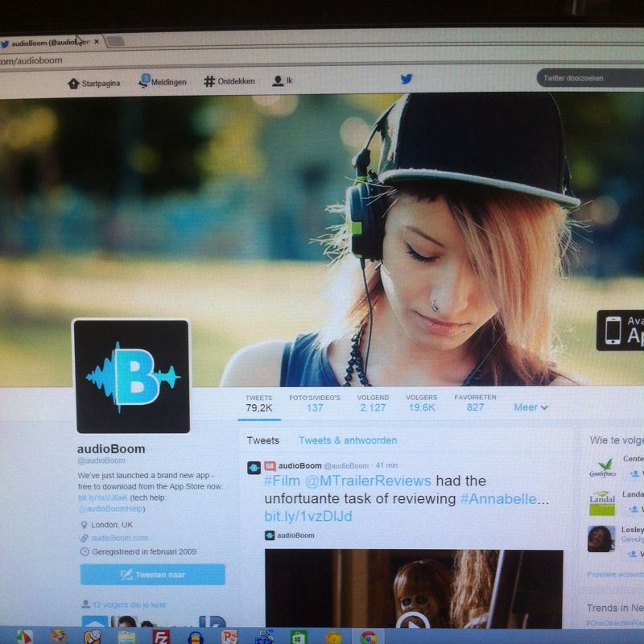Click the Twitter bird logo in navbar
The width and height of the screenshot is (644, 644).
tap(407, 79)
